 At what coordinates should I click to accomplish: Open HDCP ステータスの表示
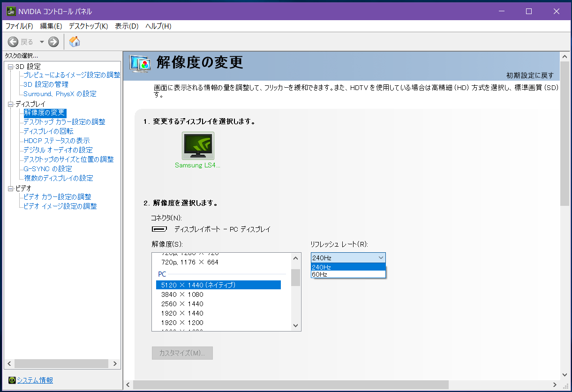tap(57, 141)
